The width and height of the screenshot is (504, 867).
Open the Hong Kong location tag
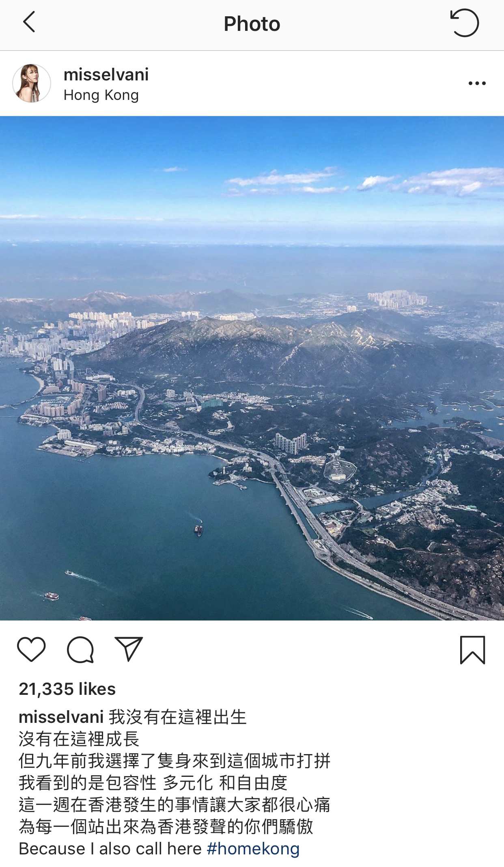coord(101,95)
